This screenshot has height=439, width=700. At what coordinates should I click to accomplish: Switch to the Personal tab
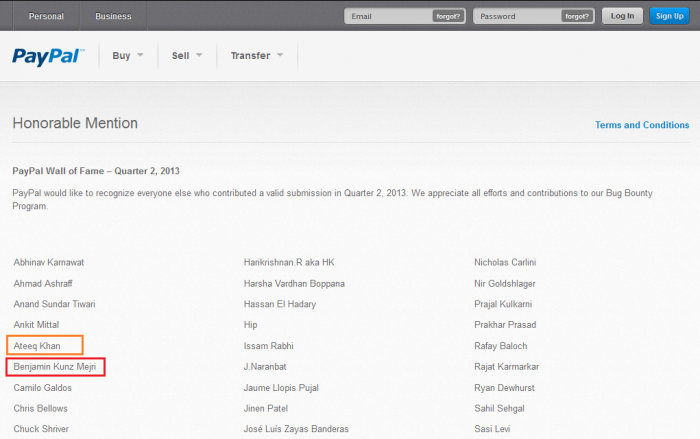click(46, 16)
